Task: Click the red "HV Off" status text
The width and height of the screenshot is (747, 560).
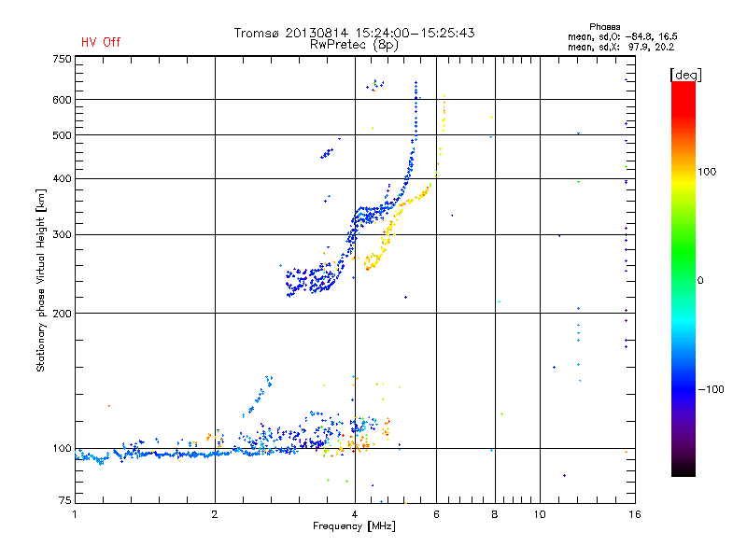Action: click(x=101, y=42)
